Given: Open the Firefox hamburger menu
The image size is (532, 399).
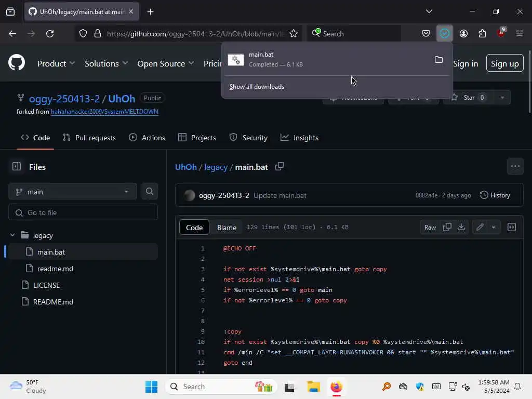Looking at the screenshot, I should coord(519,34).
